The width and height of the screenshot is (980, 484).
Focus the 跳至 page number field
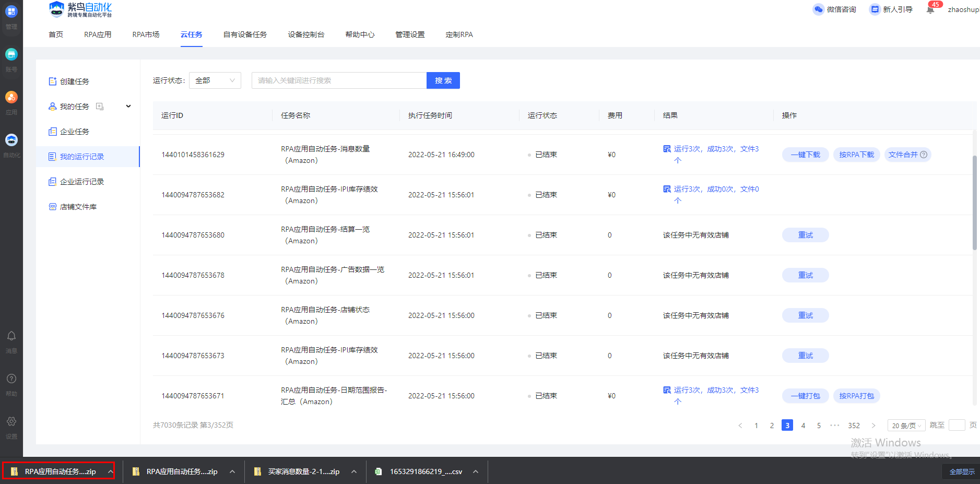(x=957, y=425)
